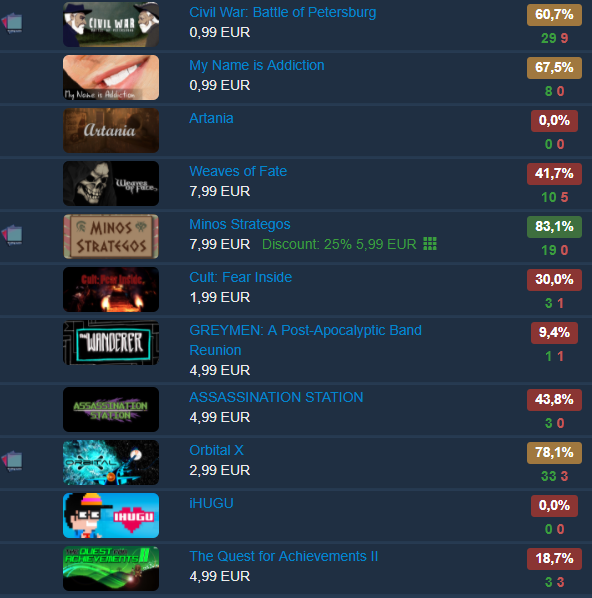
Task: Click trading cards icon beside Minos Strategos
Action: (12, 235)
